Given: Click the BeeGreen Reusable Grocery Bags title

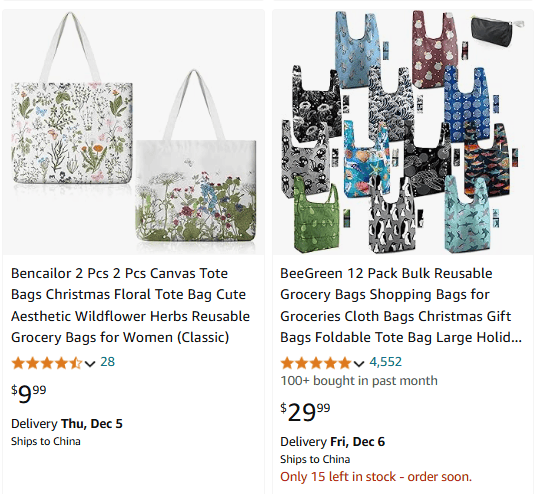Looking at the screenshot, I should tap(401, 305).
